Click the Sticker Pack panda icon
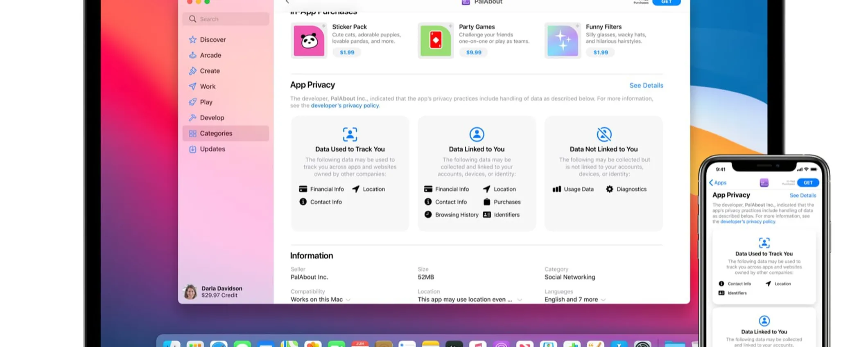868x347 pixels. tap(309, 41)
